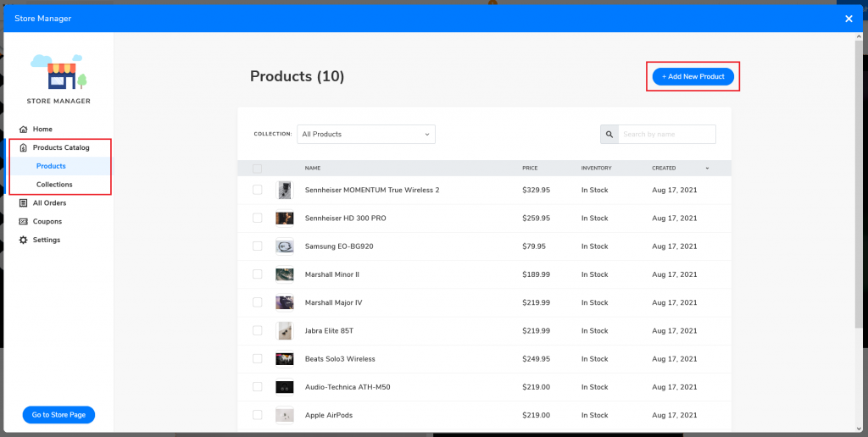
Task: Click the Settings gear icon
Action: coord(23,240)
